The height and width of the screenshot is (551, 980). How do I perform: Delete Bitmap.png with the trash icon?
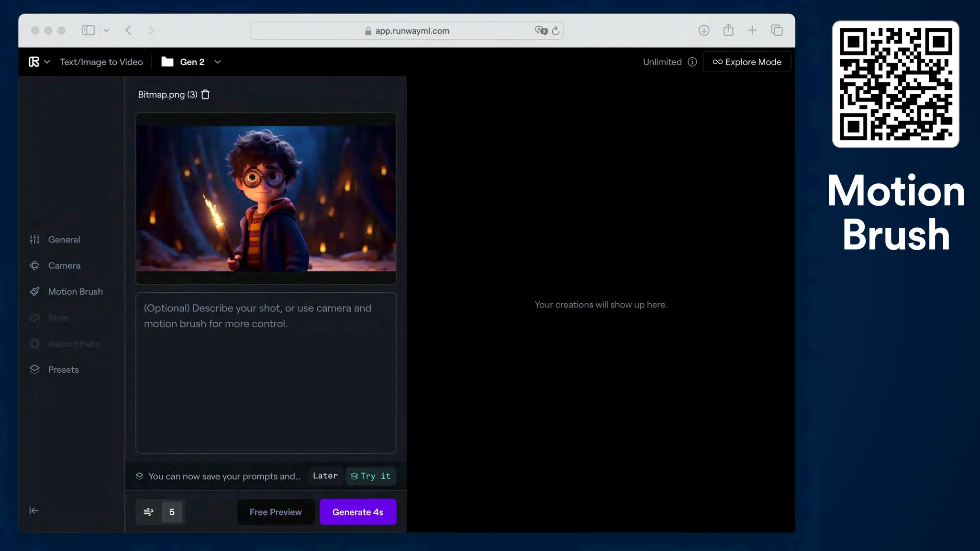pos(205,95)
